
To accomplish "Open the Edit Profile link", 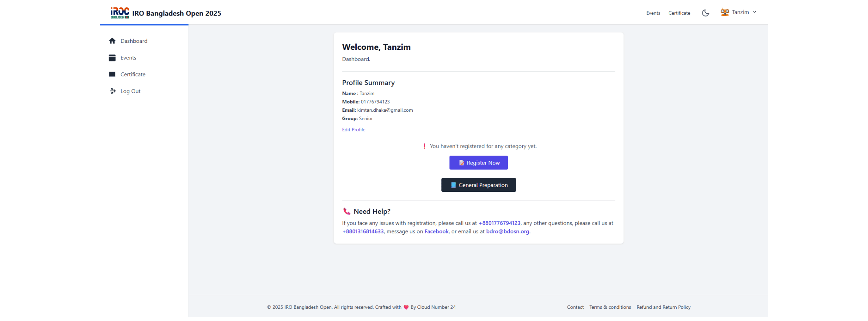I will pyautogui.click(x=353, y=130).
